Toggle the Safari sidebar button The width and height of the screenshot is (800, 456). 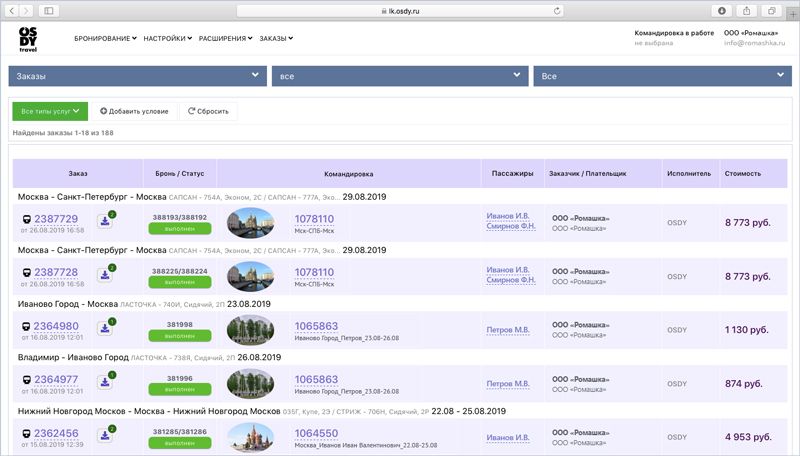point(50,10)
